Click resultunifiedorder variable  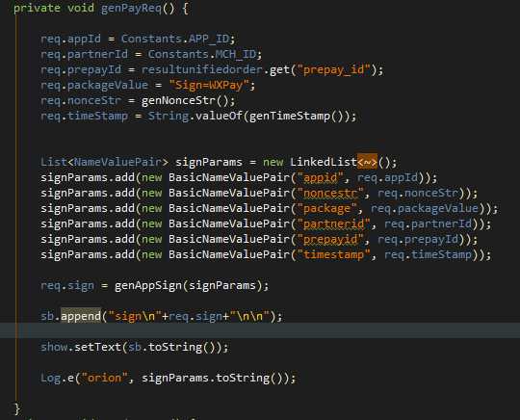click(x=201, y=69)
